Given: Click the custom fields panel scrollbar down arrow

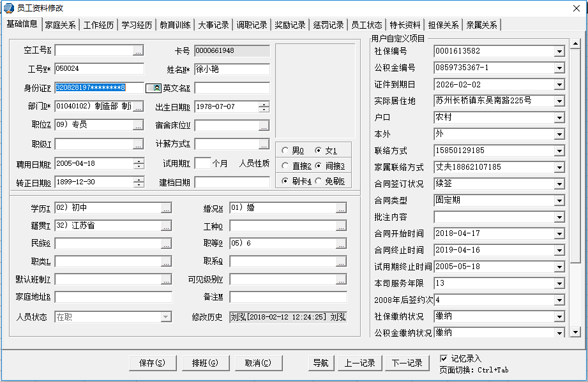Looking at the screenshot, I should point(575,332).
